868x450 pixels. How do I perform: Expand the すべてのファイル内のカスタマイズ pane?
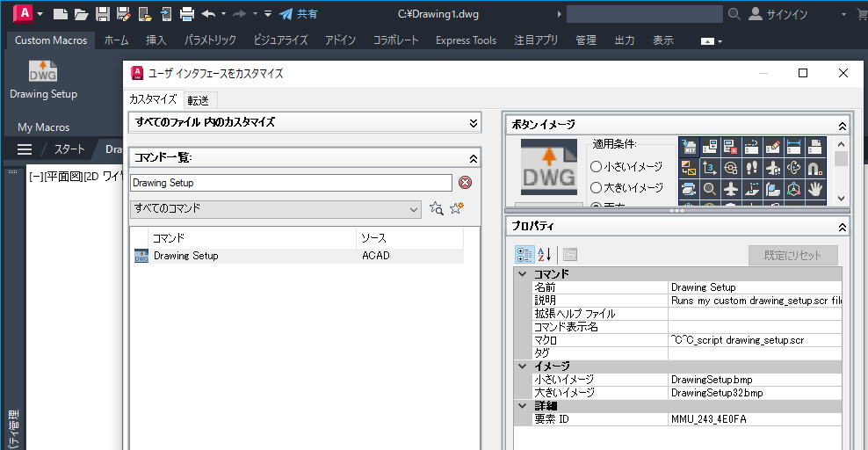(x=474, y=123)
